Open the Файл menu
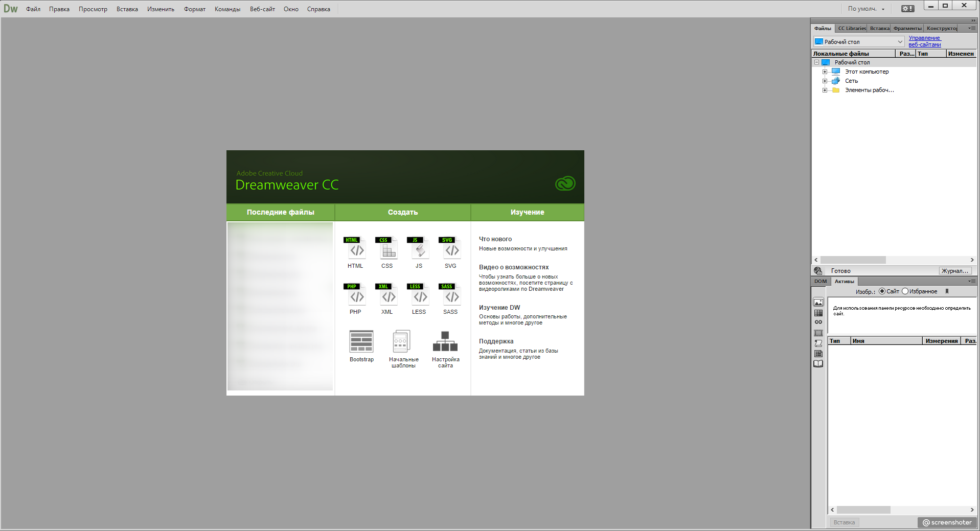 pyautogui.click(x=33, y=9)
